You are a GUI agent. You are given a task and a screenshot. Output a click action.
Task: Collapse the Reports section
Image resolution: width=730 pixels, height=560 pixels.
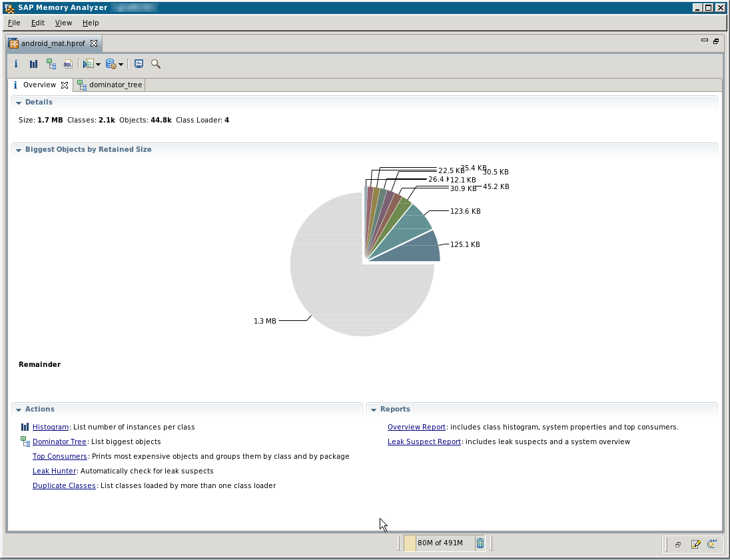[374, 410]
